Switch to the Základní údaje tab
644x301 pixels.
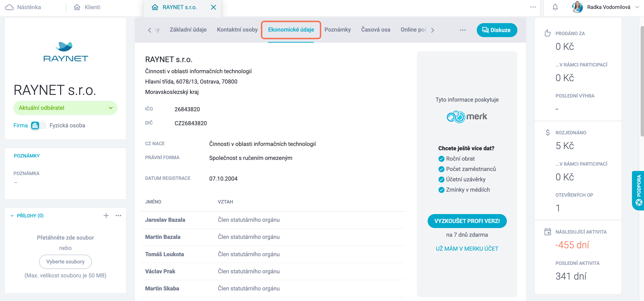tap(188, 30)
